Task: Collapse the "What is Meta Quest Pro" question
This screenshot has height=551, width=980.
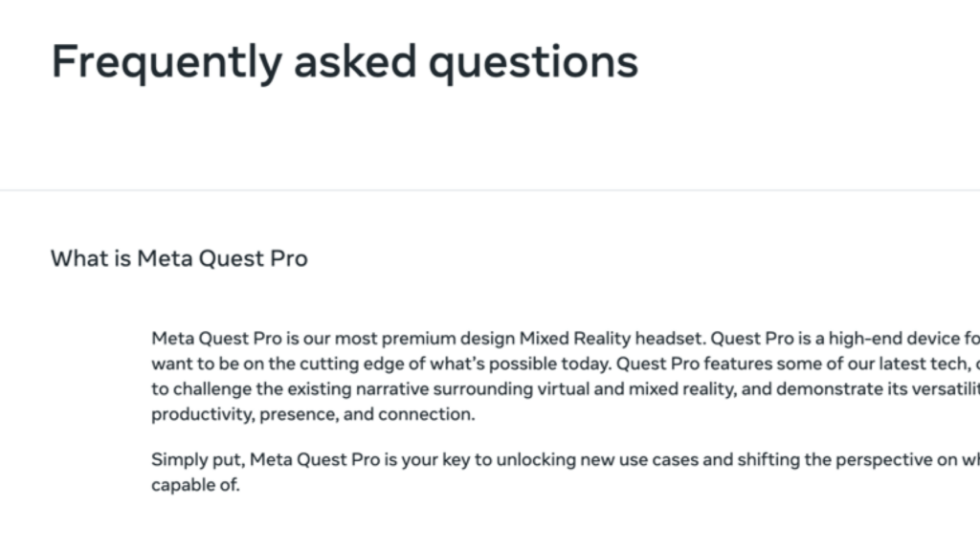Action: click(179, 258)
